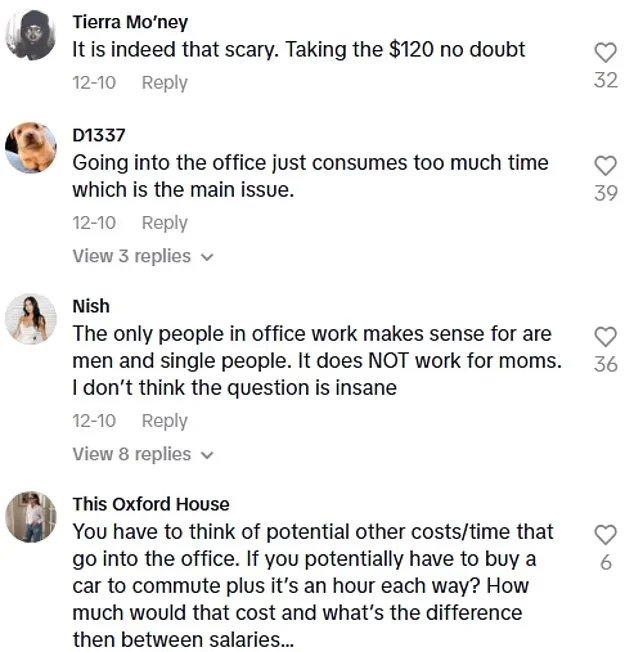
Task: Visit the D1337 username link
Action: (x=99, y=136)
